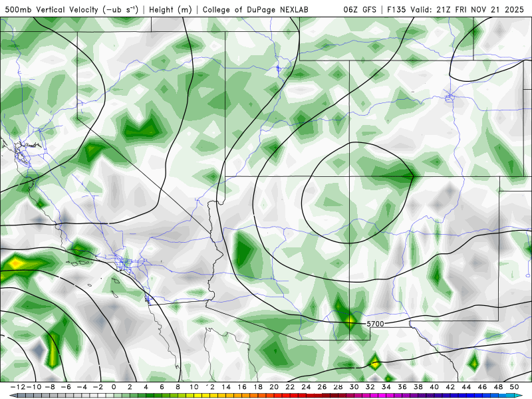Screen dimensions: 532x399
Task: Click the "36" value on the color scale
Action: pyautogui.click(x=402, y=387)
